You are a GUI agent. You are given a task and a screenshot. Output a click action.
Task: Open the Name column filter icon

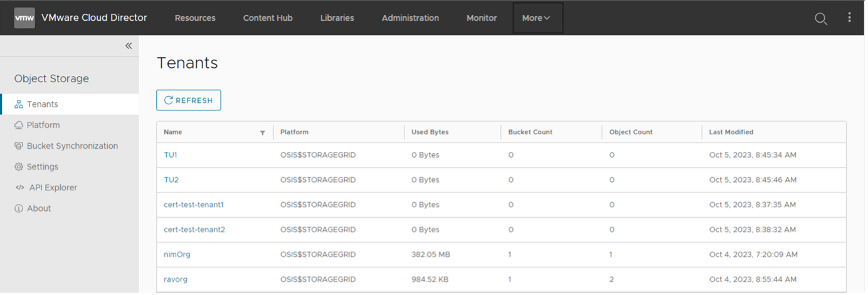click(x=262, y=133)
